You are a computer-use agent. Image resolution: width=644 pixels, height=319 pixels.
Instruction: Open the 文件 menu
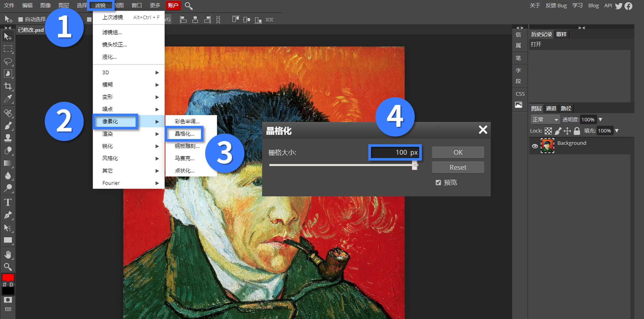pos(9,6)
